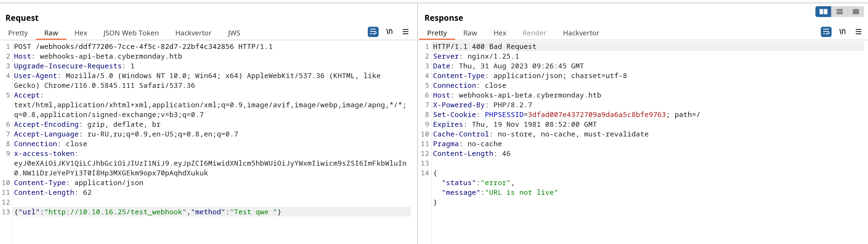
Task: Open the Request Hex tab
Action: coord(81,33)
